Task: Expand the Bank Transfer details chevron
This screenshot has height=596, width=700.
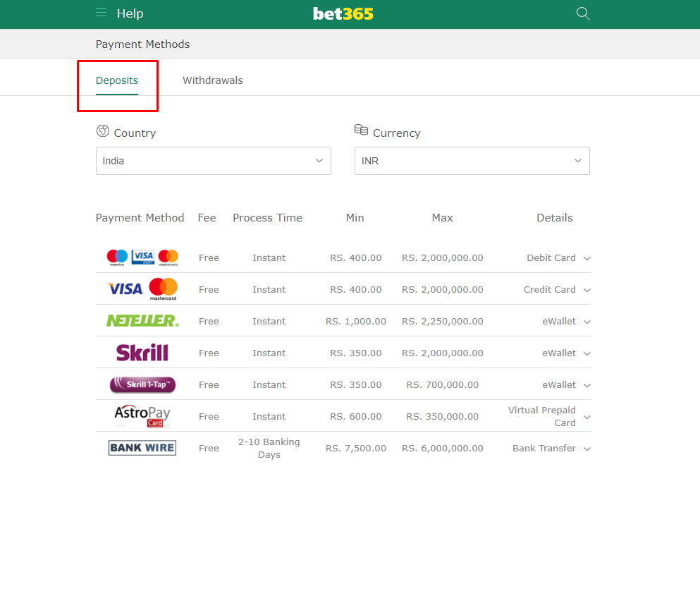Action: point(587,449)
